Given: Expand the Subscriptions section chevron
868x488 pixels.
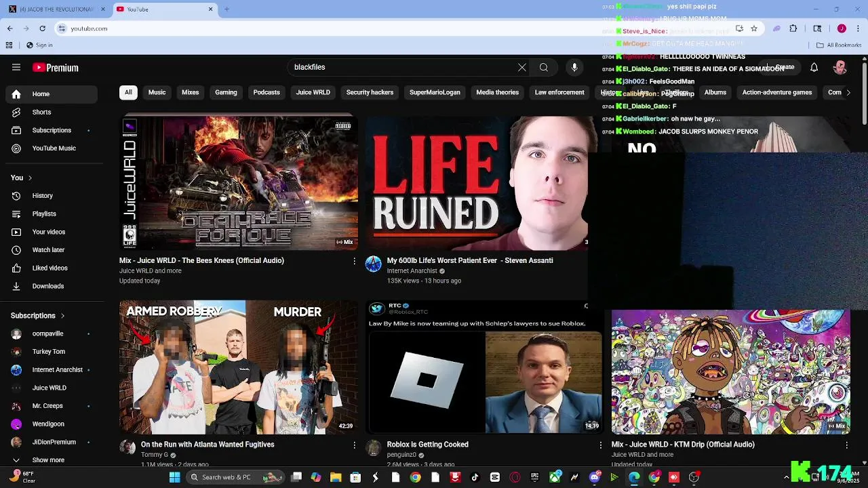Looking at the screenshot, I should [62, 316].
